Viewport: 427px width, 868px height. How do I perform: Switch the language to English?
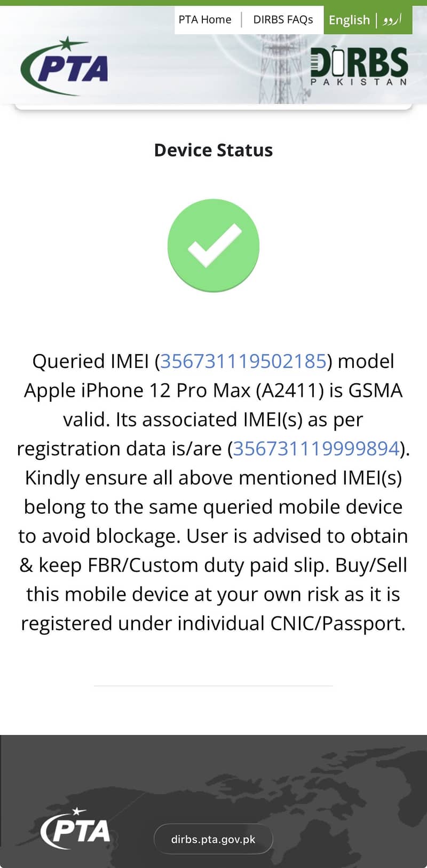click(x=349, y=20)
